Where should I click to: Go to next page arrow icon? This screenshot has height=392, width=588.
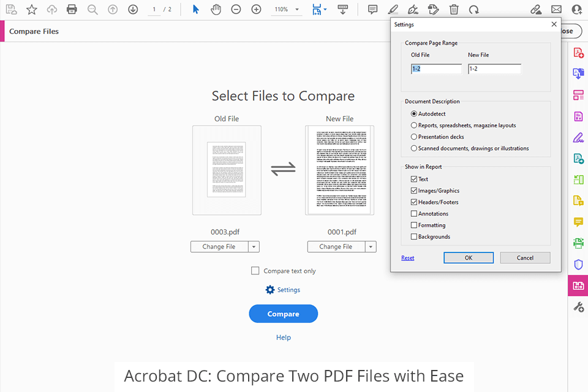(133, 9)
